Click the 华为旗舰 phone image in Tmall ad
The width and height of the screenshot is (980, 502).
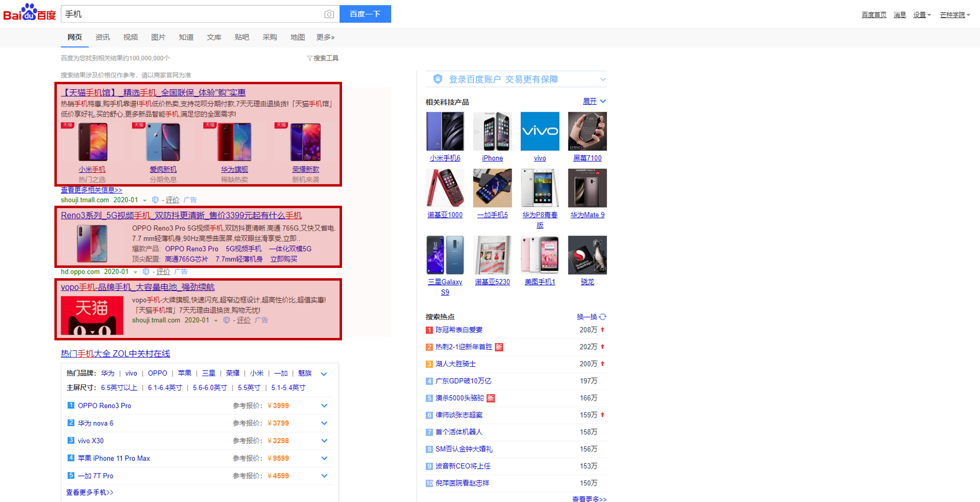pyautogui.click(x=234, y=142)
